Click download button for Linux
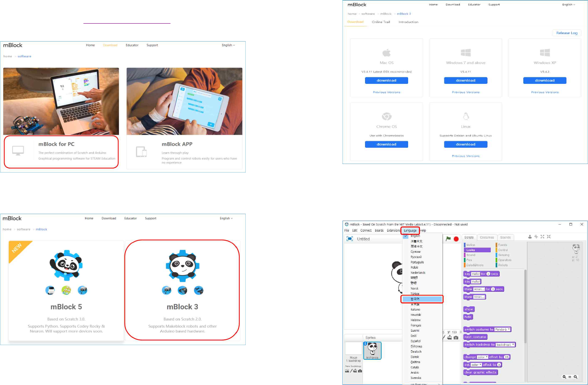The image size is (588, 385). pos(466,144)
